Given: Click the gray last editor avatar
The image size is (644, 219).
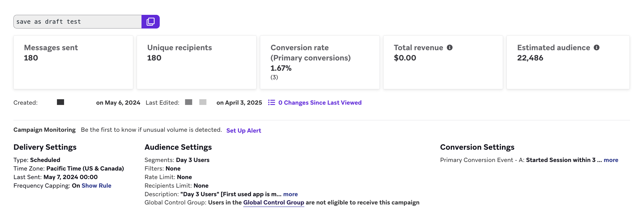Looking at the screenshot, I should [188, 102].
